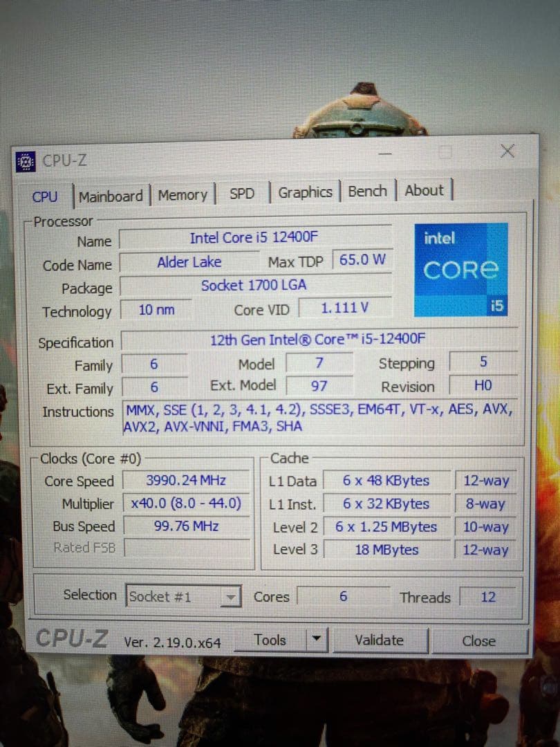Screen dimensions: 560x747
Task: Go to the Graphics tab
Action: [306, 192]
